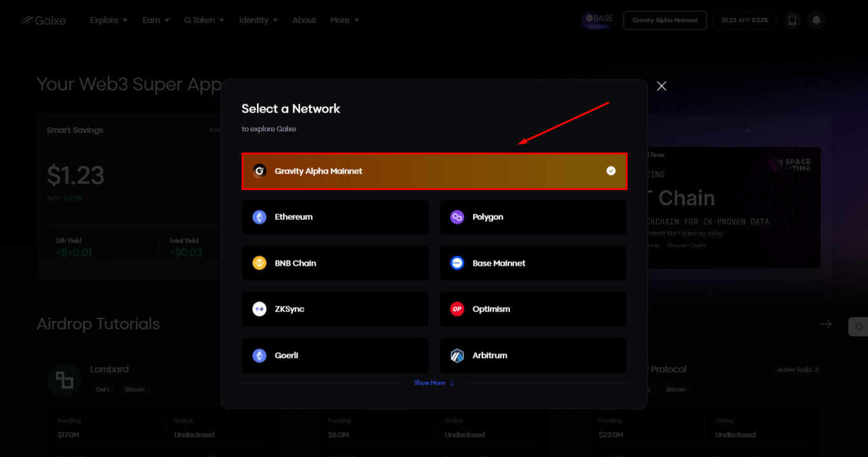The image size is (868, 457).
Task: Click the Airdrop Tutorials heading
Action: click(x=98, y=324)
